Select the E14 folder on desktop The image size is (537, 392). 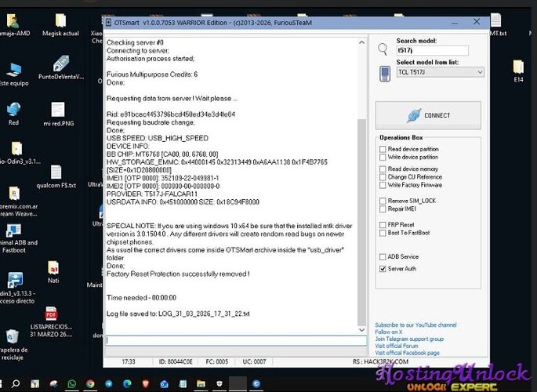click(x=518, y=67)
